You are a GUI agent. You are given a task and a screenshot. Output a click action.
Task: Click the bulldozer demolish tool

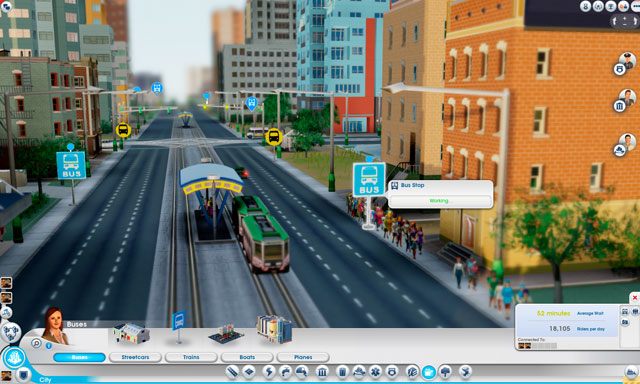click(x=632, y=372)
